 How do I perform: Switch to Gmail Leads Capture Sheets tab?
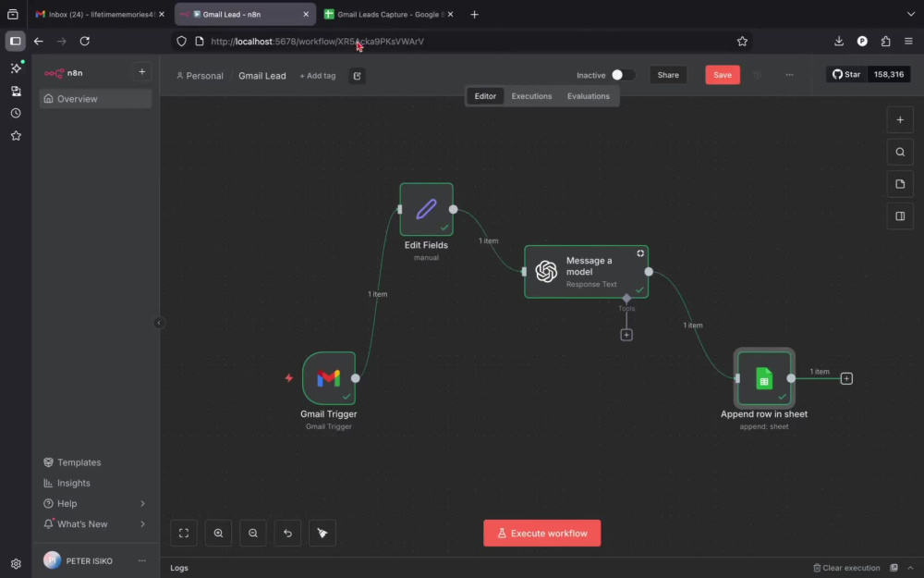[x=389, y=14]
